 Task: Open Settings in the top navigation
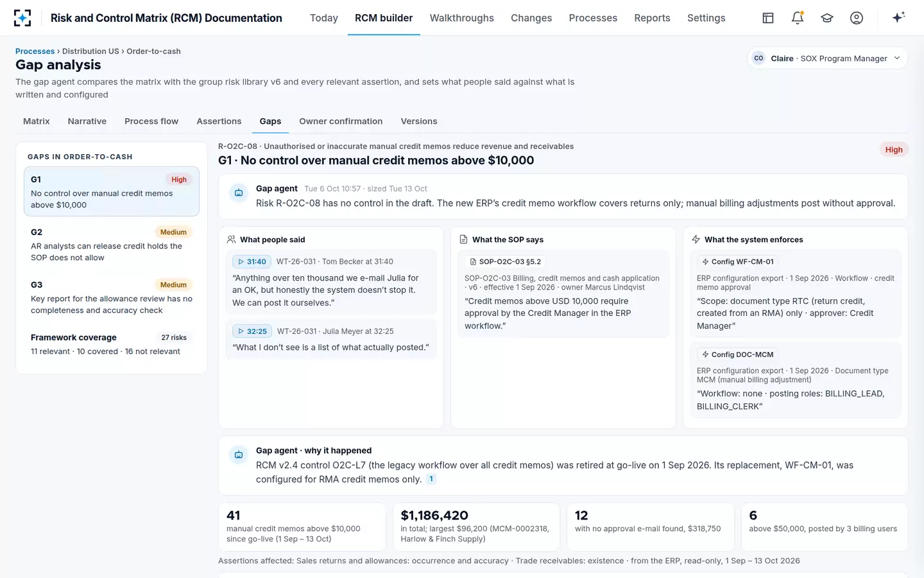(706, 18)
